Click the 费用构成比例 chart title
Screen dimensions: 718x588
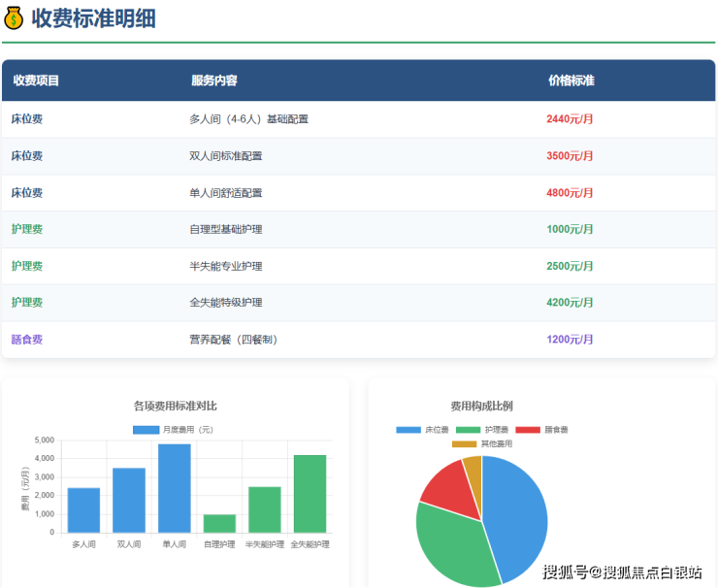481,406
